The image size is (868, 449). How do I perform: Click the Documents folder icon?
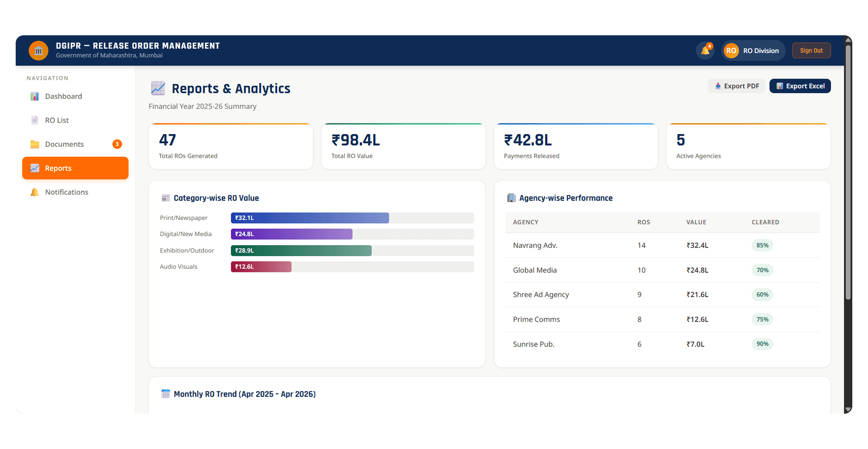[x=35, y=144]
